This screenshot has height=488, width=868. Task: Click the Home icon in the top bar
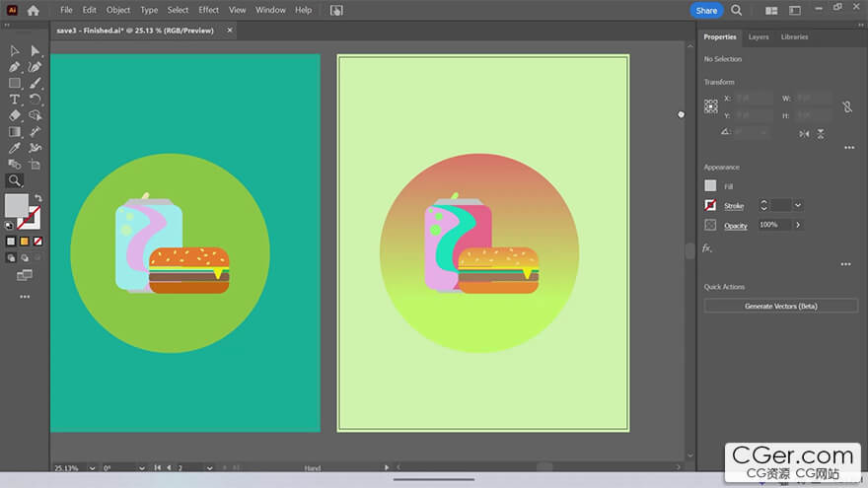[34, 10]
